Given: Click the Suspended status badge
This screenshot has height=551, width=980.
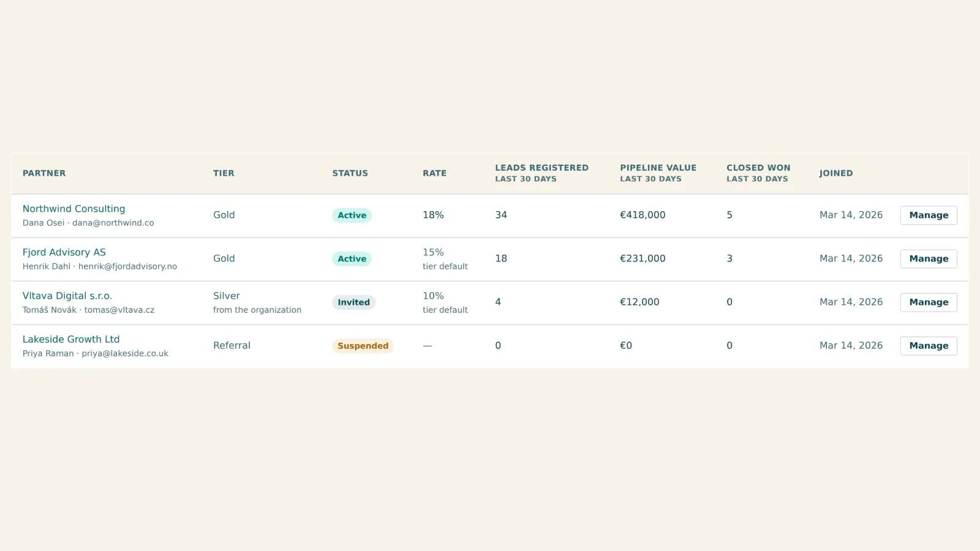Looking at the screenshot, I should (x=363, y=346).
